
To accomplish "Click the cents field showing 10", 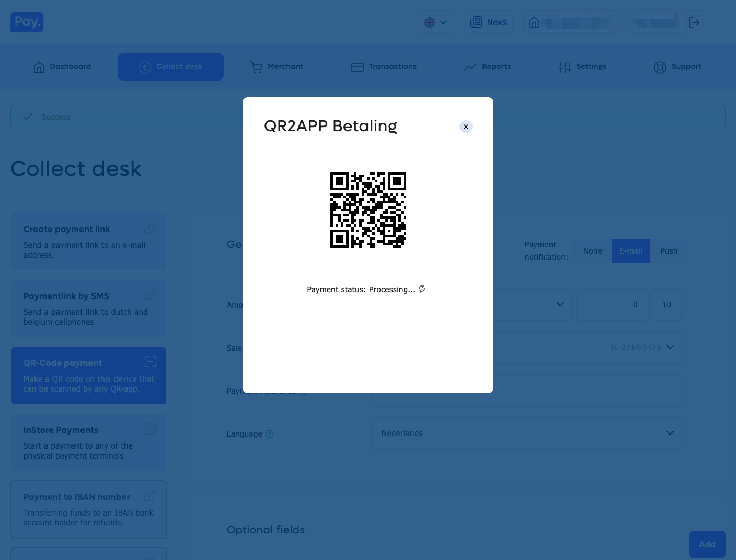I will (666, 305).
